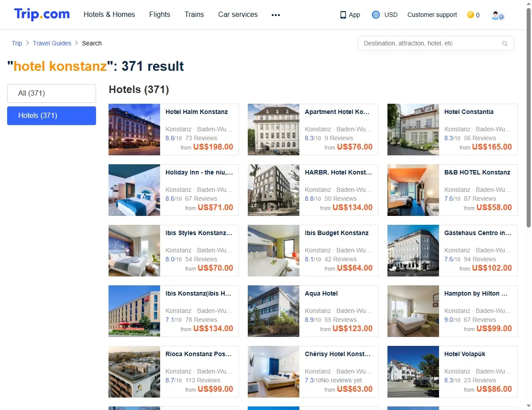Viewport: 532px width, 410px height.
Task: Open Gästehaus Centro photo
Action: [x=413, y=251]
